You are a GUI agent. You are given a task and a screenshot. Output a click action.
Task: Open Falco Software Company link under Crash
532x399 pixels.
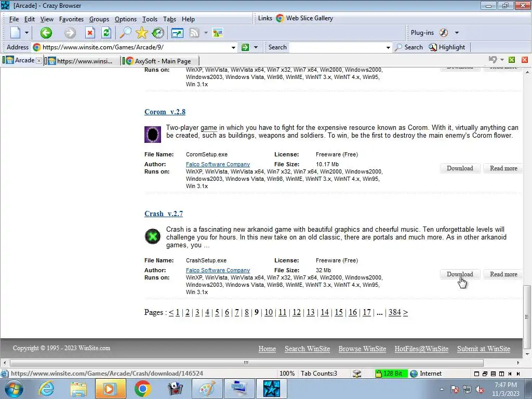point(218,270)
